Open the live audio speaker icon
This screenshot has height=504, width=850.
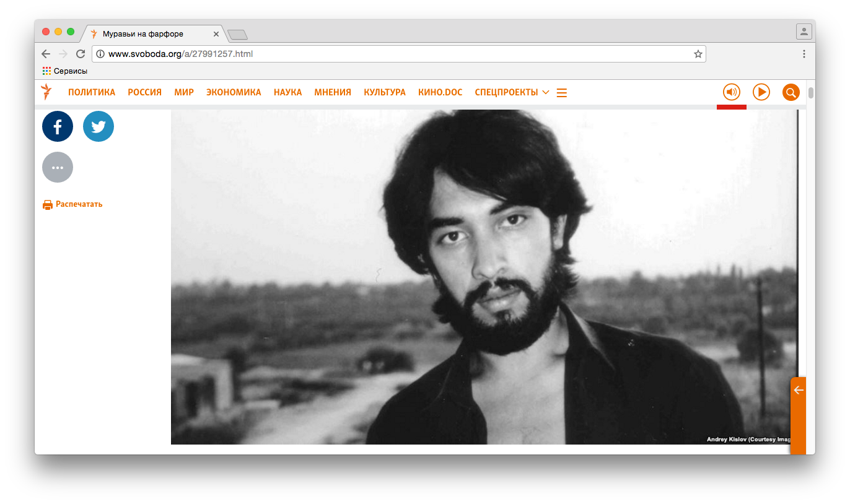(732, 92)
